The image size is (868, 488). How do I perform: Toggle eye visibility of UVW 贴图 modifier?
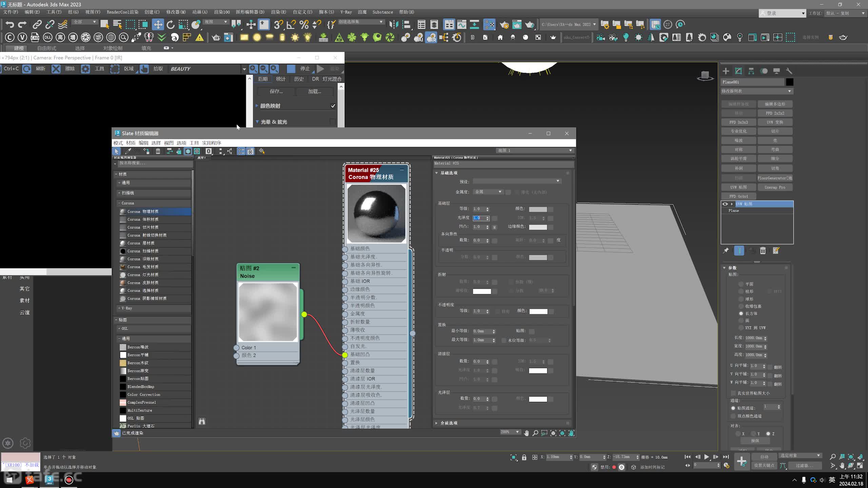pyautogui.click(x=725, y=204)
